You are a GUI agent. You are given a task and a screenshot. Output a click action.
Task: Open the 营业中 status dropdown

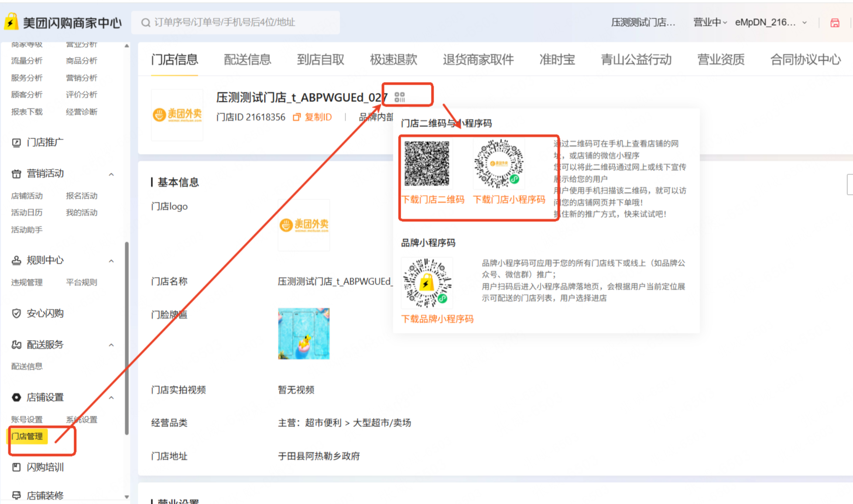point(710,22)
